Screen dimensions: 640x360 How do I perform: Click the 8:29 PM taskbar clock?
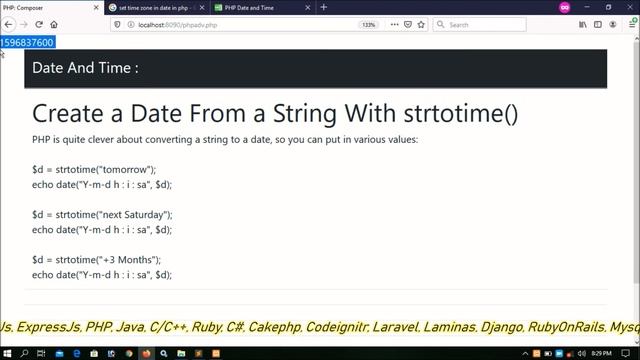tap(601, 353)
